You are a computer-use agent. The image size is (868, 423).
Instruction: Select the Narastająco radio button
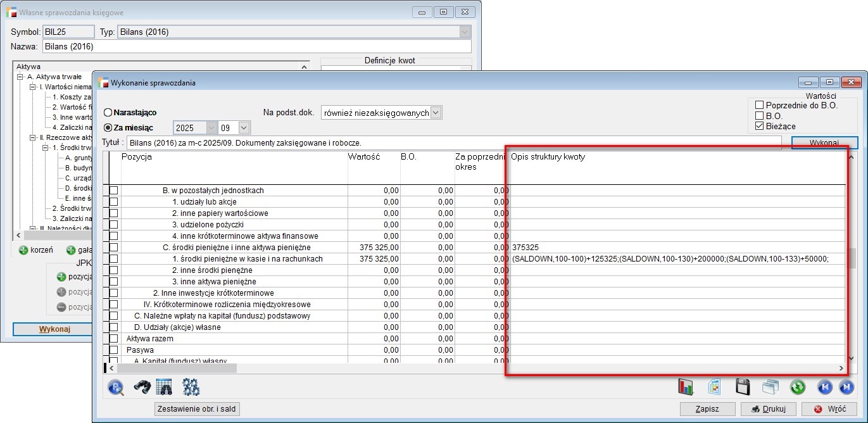(x=108, y=113)
